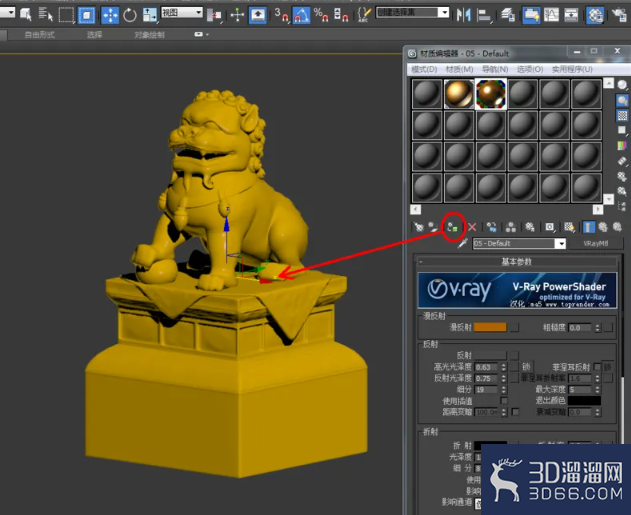Toggle the 使用插值 checkbox
Image resolution: width=631 pixels, height=515 pixels.
pyautogui.click(x=503, y=401)
